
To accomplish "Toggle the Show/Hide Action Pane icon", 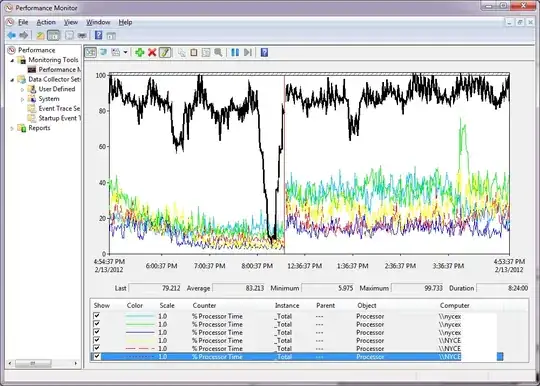I will pos(111,35).
